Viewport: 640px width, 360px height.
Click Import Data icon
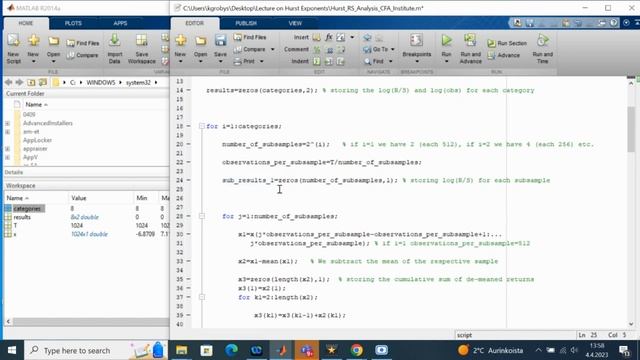[x=115, y=40]
